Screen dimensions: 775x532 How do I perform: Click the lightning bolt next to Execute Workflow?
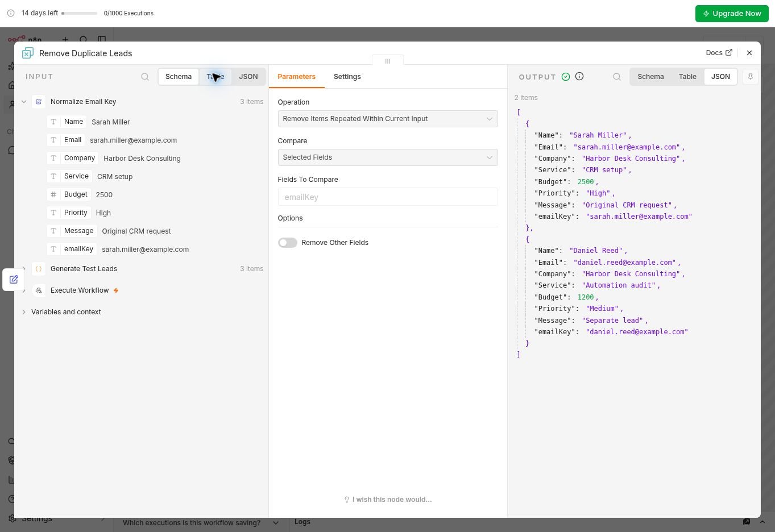tap(116, 290)
